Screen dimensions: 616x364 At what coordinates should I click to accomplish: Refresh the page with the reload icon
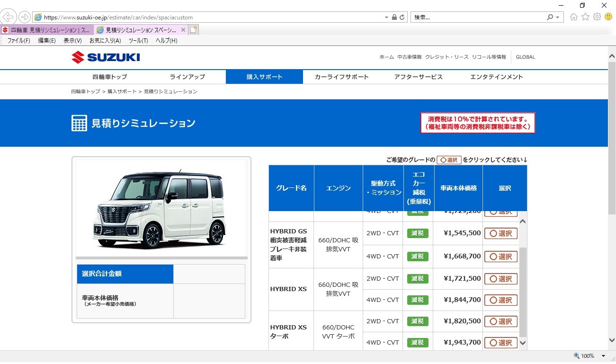[402, 17]
